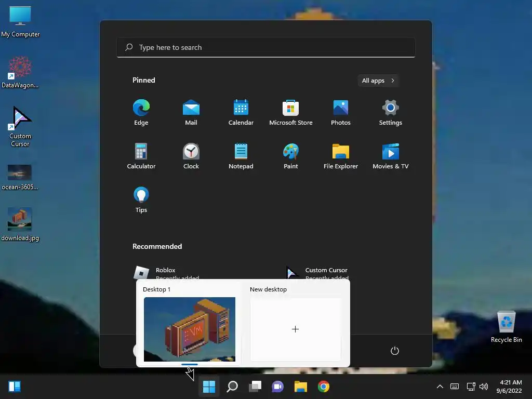This screenshot has height=399, width=532.
Task: Expand the All apps list
Action: click(x=378, y=81)
